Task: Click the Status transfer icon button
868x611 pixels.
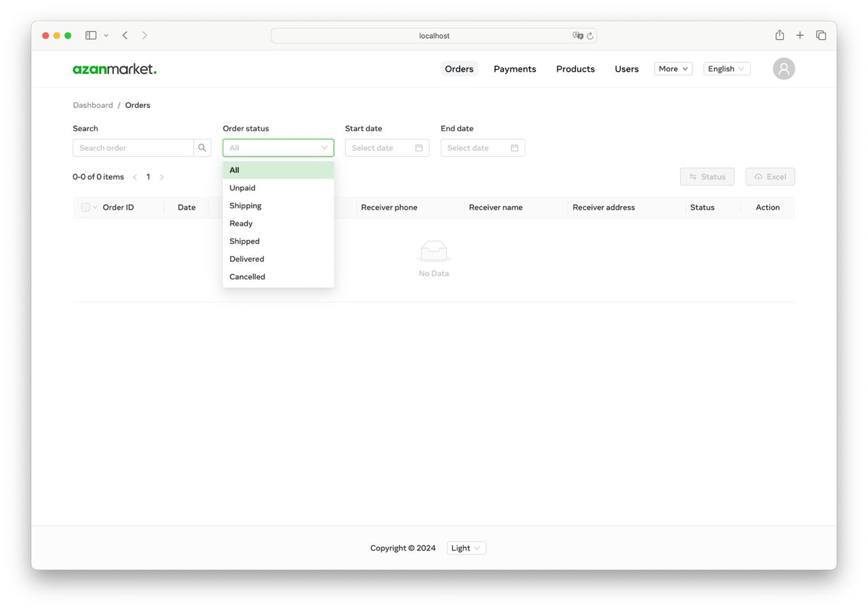Action: pos(693,176)
